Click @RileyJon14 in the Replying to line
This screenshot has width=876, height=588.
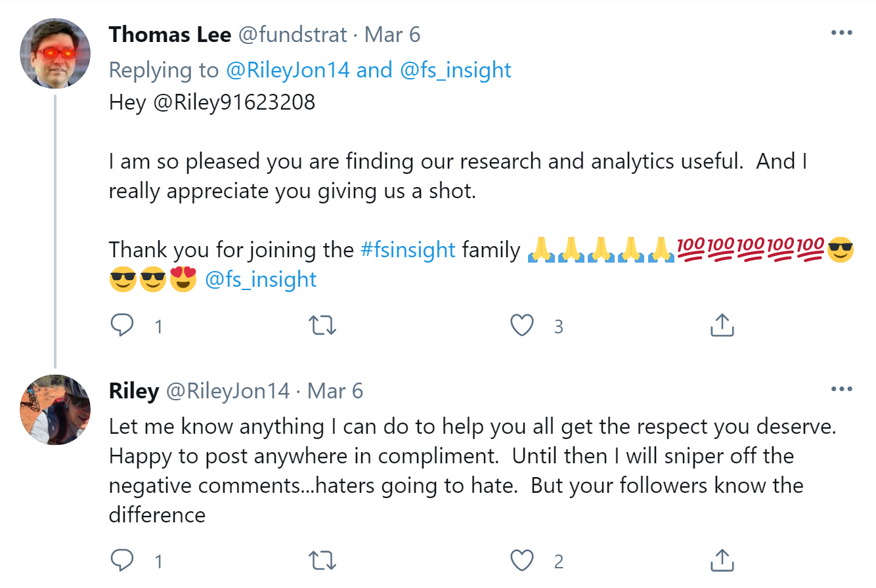[287, 70]
